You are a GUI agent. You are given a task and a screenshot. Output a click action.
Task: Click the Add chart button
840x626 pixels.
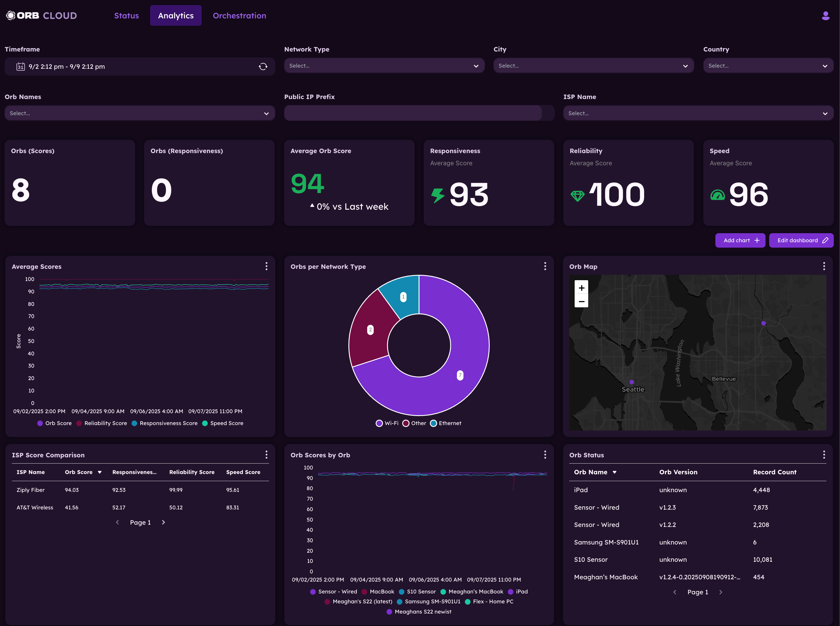click(x=740, y=240)
